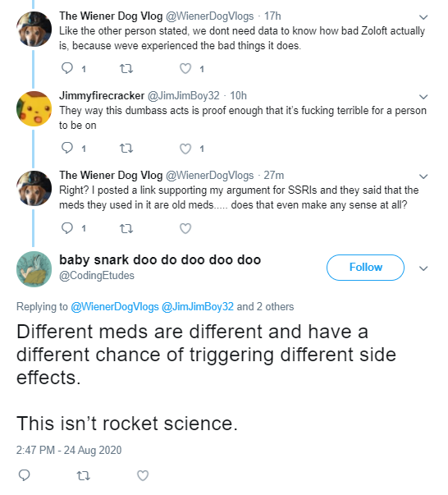The image size is (448, 495).
Task: Like the 27m SSRIs tweet
Action: click(x=185, y=228)
